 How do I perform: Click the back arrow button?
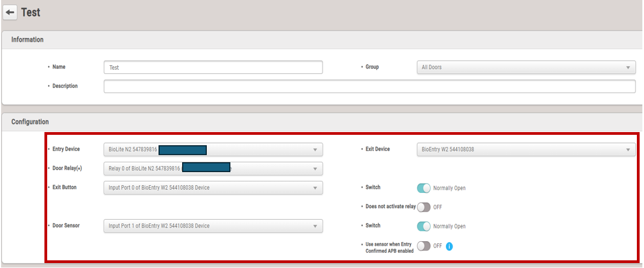(10, 12)
